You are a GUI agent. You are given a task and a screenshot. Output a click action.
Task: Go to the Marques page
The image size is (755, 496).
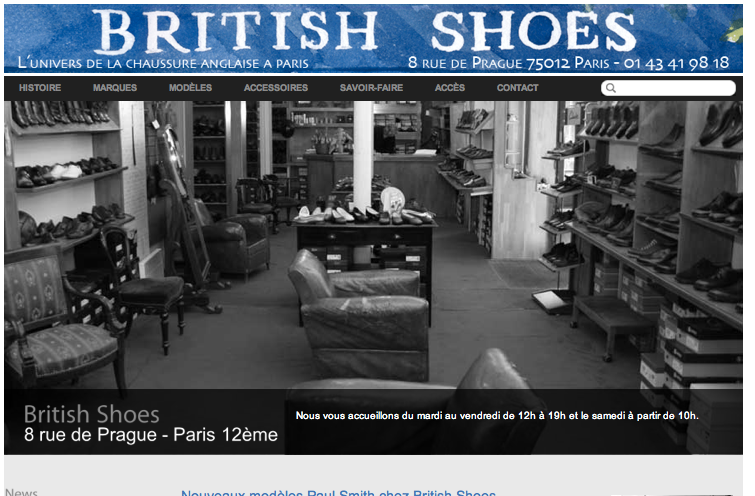coord(115,88)
